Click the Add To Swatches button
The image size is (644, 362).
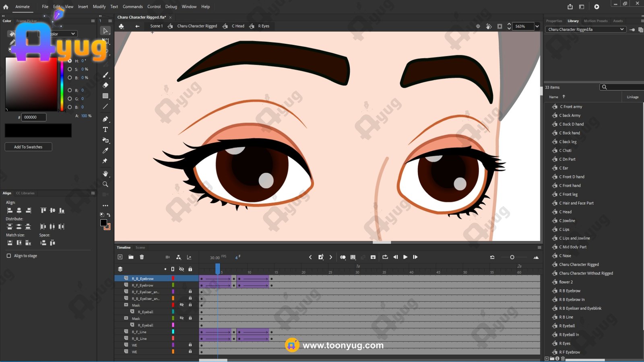28,147
